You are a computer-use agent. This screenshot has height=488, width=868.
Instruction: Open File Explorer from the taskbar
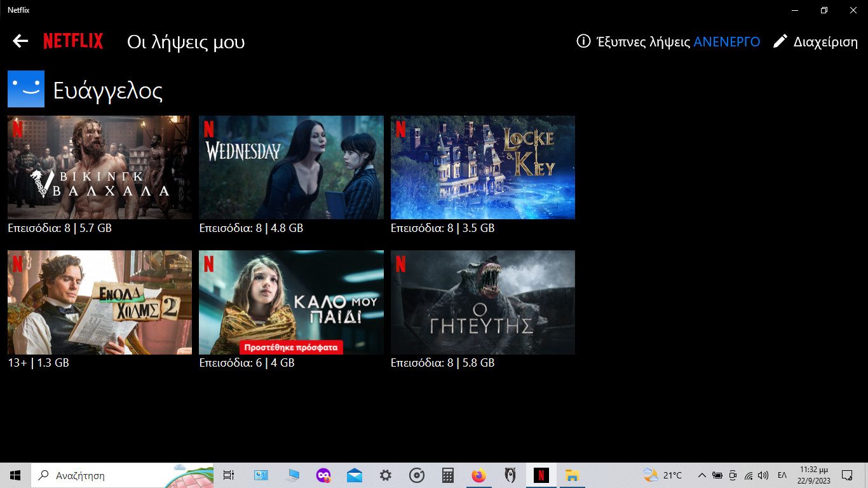(572, 475)
